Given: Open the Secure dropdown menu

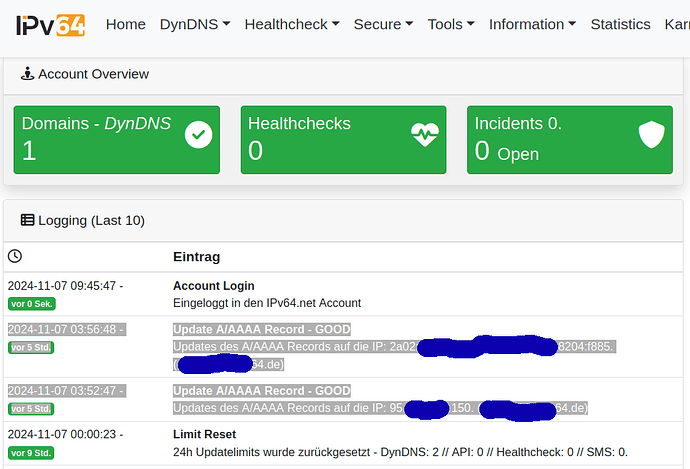Looking at the screenshot, I should (383, 24).
